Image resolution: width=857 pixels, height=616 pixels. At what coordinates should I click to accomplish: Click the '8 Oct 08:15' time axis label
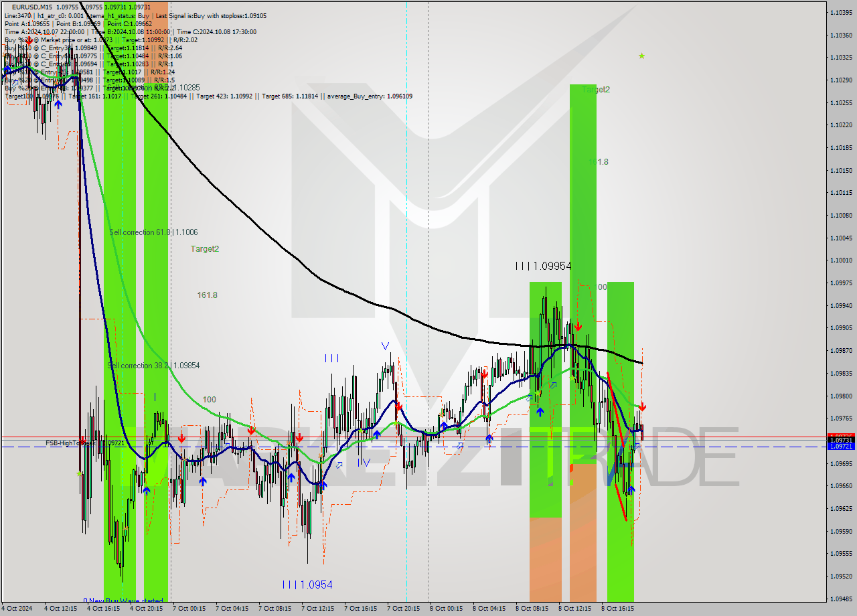tap(532, 609)
